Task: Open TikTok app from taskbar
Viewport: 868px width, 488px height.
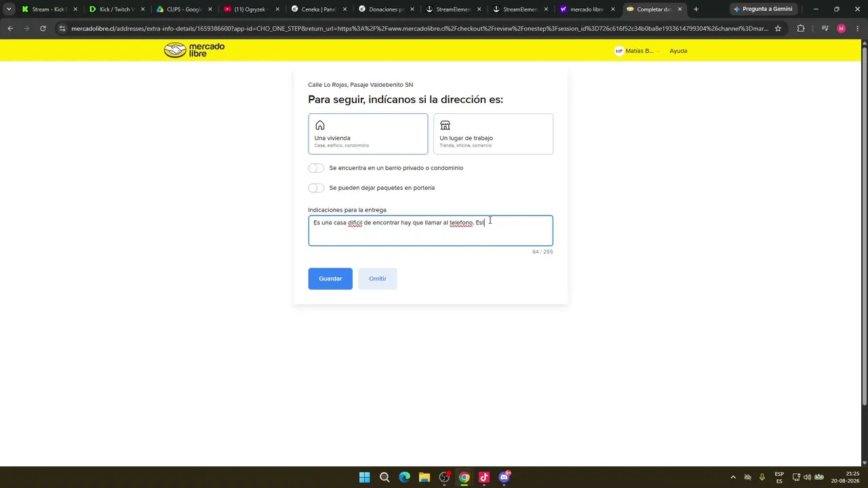Action: 484,477
